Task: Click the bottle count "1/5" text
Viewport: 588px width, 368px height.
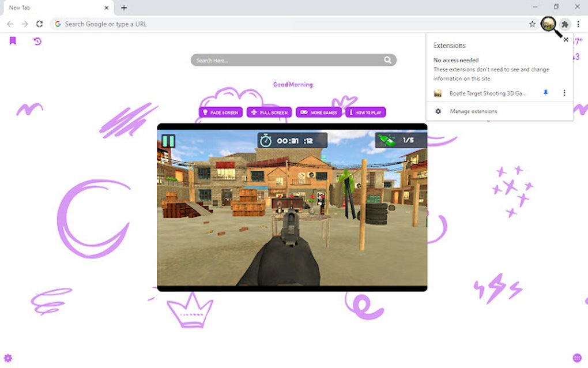Action: [x=408, y=140]
